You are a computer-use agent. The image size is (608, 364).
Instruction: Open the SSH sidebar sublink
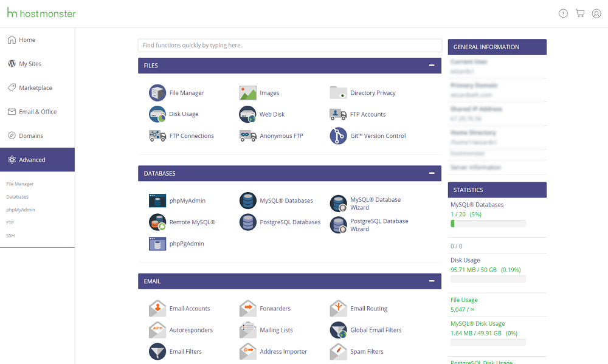point(10,236)
